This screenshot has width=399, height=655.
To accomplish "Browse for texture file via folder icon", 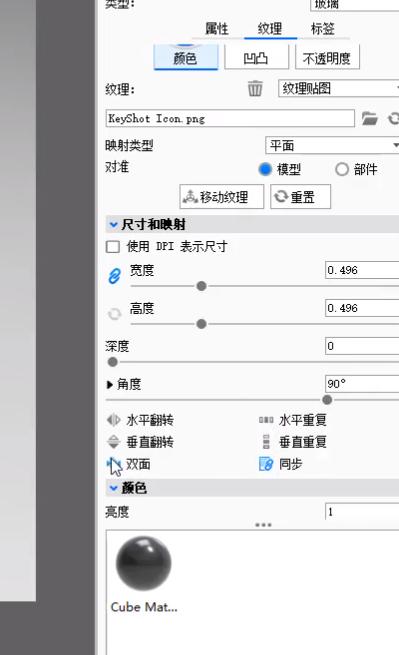I will point(369,118).
